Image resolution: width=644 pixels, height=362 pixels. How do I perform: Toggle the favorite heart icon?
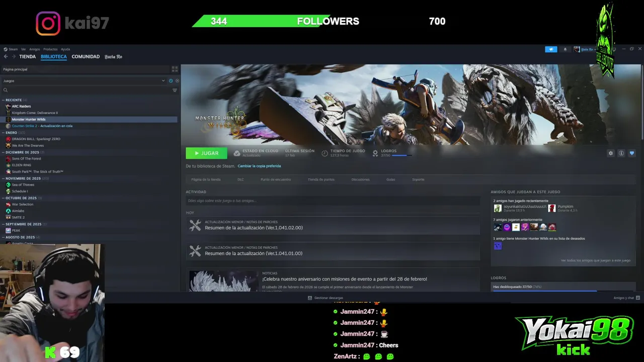632,153
